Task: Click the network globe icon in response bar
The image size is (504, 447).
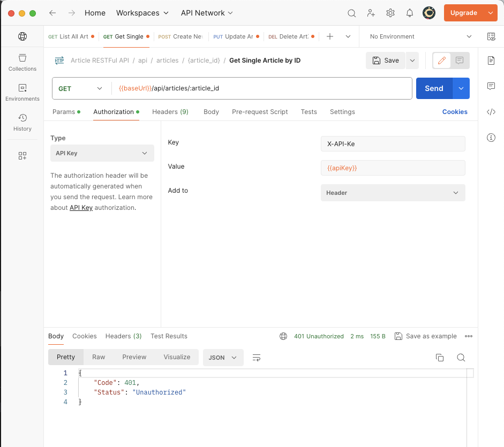Action: pyautogui.click(x=283, y=336)
